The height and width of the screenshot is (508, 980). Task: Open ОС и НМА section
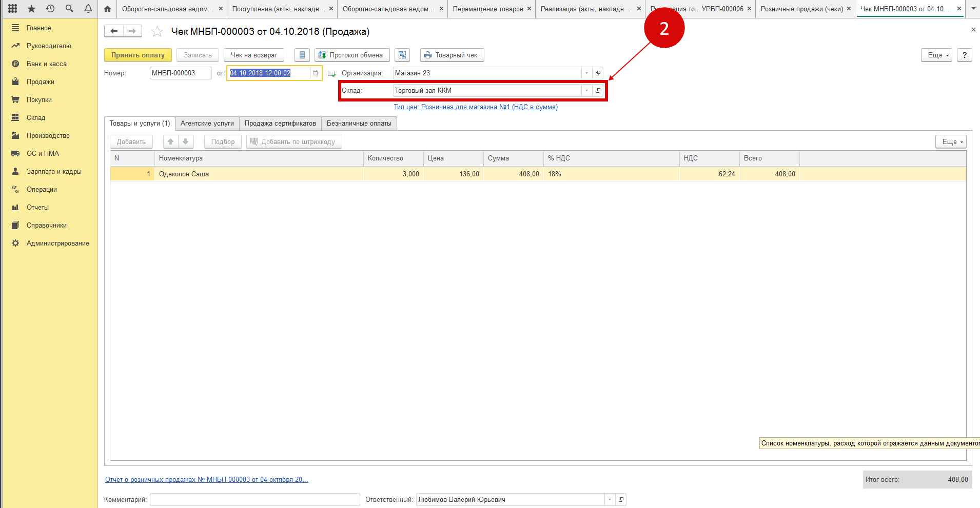point(43,154)
